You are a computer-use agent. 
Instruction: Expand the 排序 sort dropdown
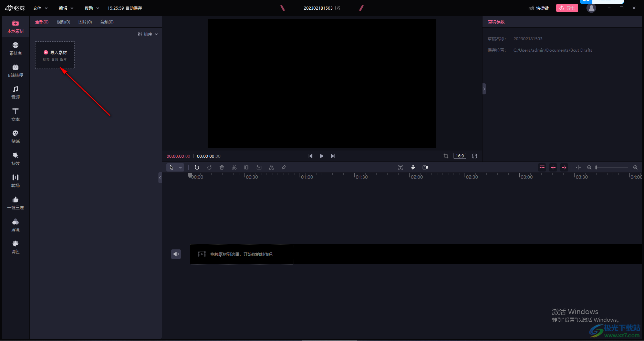(148, 34)
